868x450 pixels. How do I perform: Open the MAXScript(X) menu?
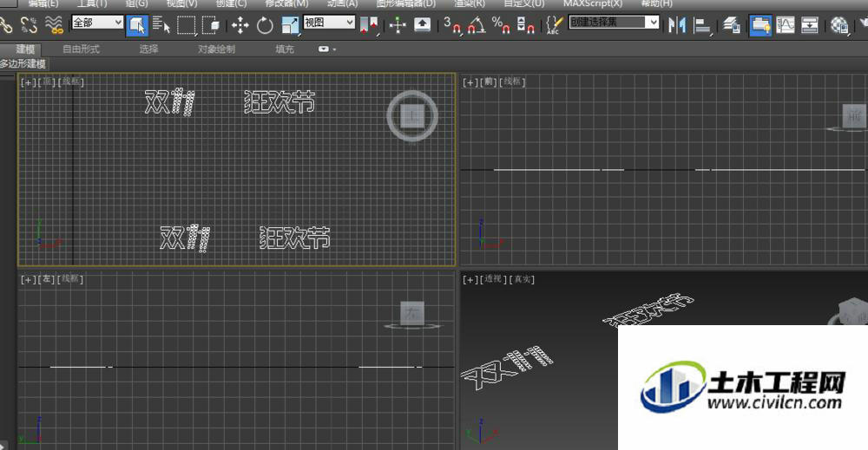pos(592,3)
